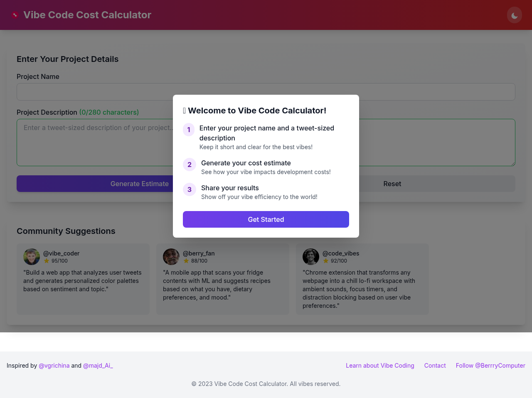
Task: Click @berry_fan's profile avatar
Action: tap(171, 257)
